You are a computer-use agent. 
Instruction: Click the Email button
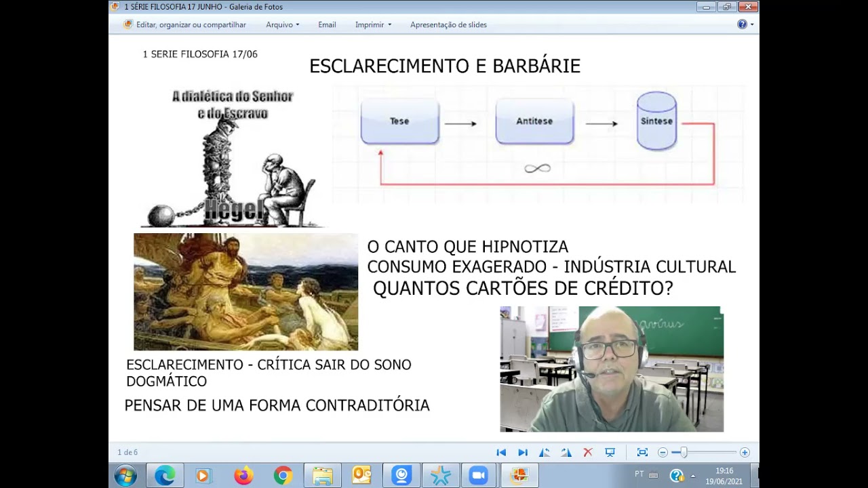[x=327, y=24]
